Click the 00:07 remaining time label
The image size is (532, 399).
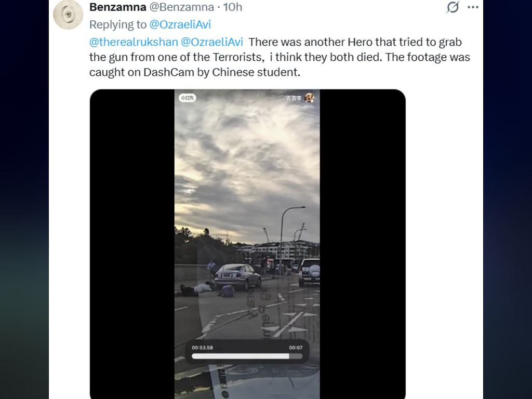pos(296,348)
